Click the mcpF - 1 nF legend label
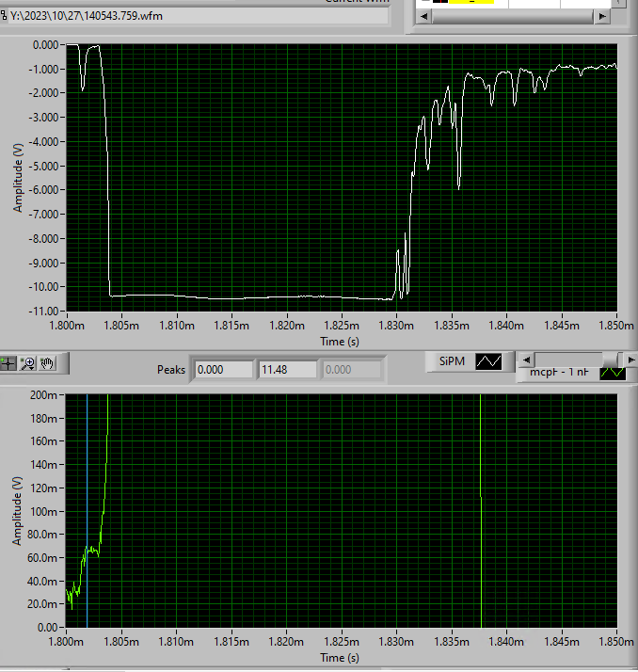 point(559,372)
